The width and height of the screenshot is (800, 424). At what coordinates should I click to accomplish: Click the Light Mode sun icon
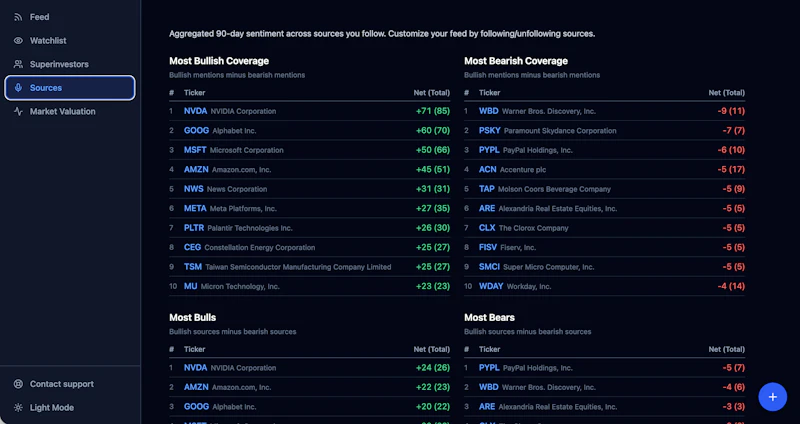(x=18, y=408)
